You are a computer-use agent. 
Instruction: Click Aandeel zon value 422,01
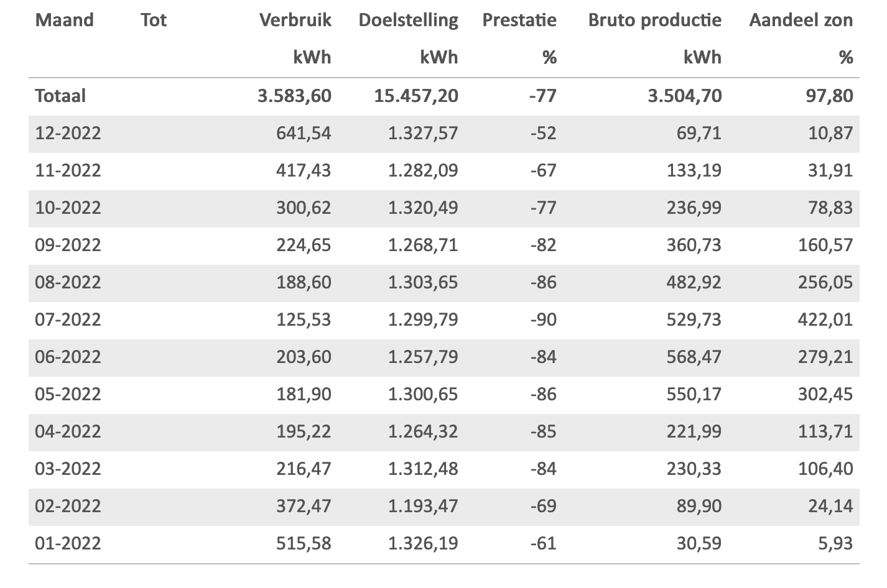pos(825,319)
